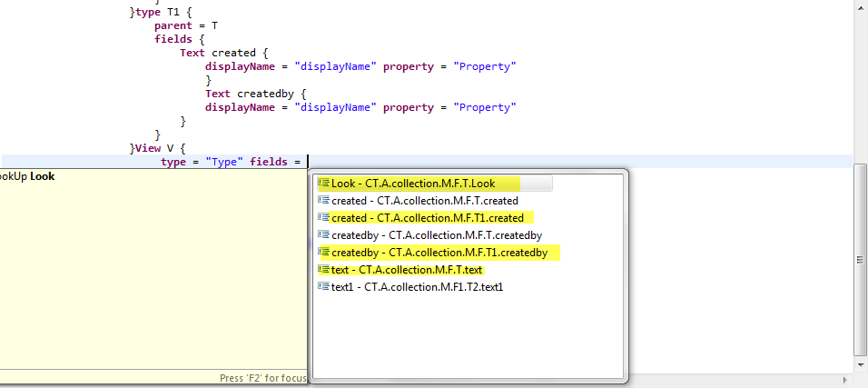Click the Press 'F2' for focus hint
The width and height of the screenshot is (868, 388).
point(263,378)
